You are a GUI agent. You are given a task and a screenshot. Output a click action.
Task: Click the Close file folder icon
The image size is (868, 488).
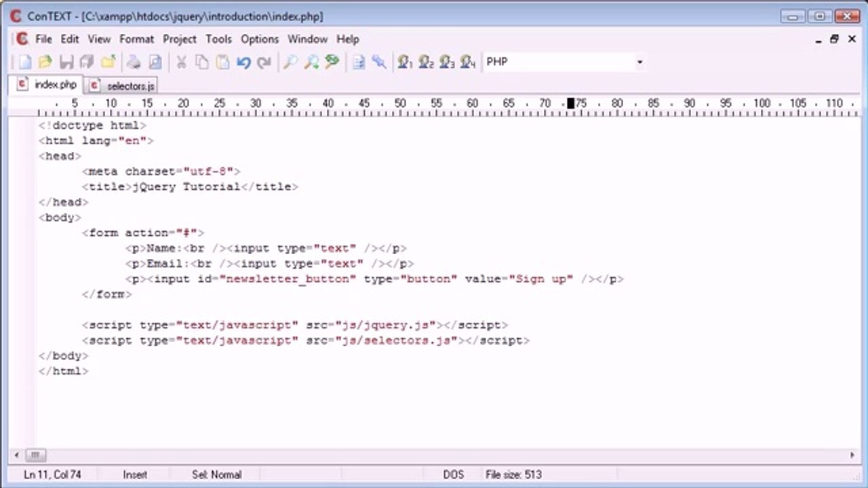108,62
